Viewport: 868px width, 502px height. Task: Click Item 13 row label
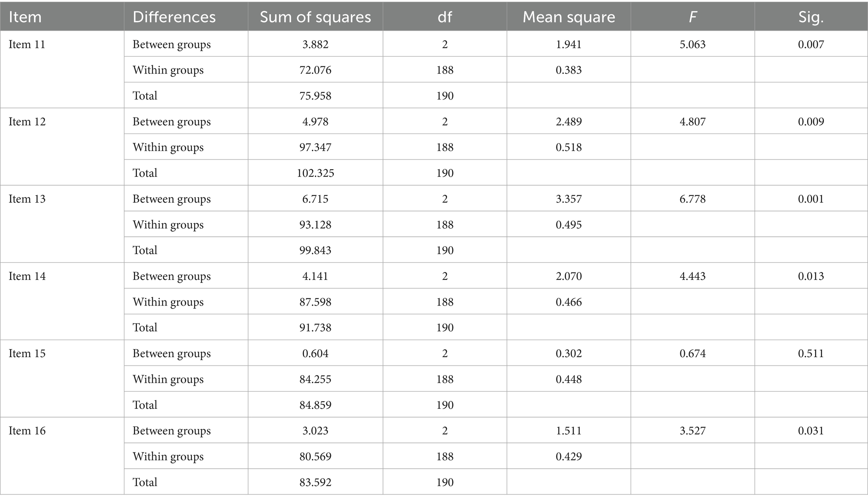tap(27, 199)
